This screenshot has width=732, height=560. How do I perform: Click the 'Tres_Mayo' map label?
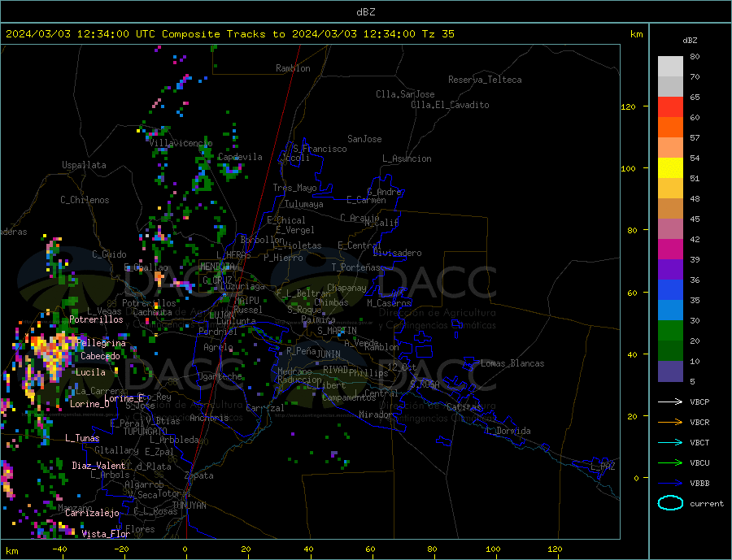tap(295, 188)
